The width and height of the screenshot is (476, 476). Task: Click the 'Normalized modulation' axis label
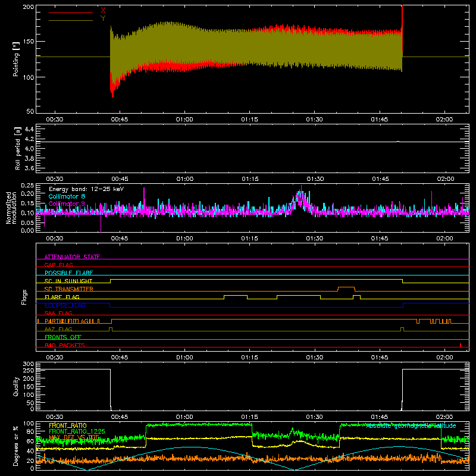[x=11, y=208]
